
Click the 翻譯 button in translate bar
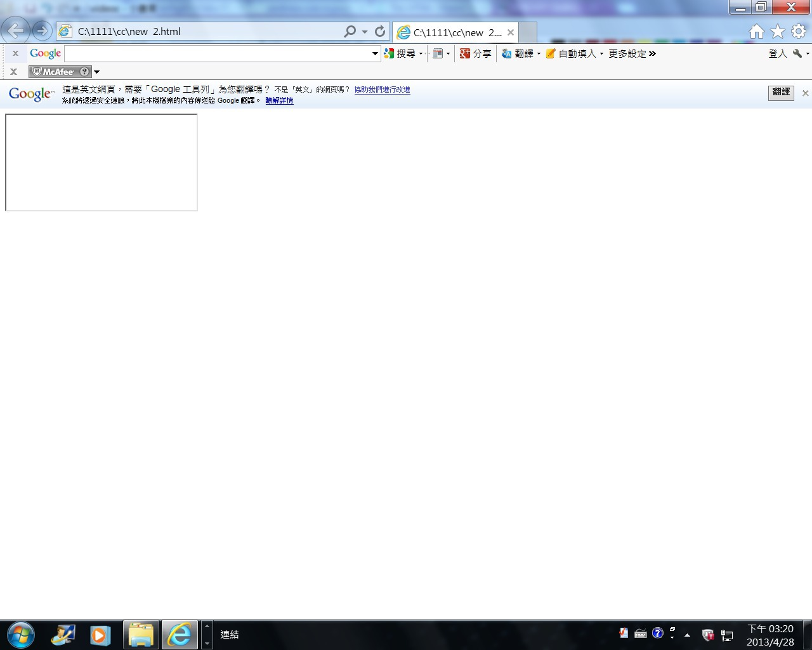click(781, 93)
